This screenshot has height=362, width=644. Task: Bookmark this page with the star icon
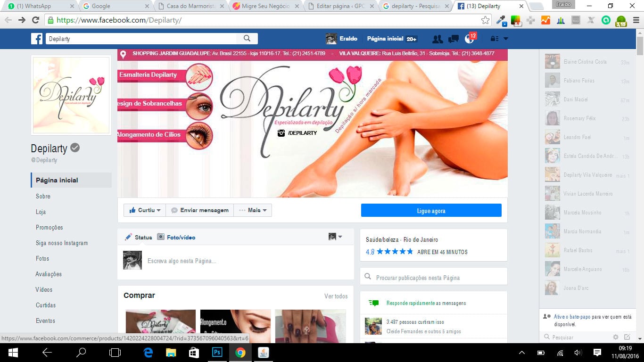tap(485, 20)
